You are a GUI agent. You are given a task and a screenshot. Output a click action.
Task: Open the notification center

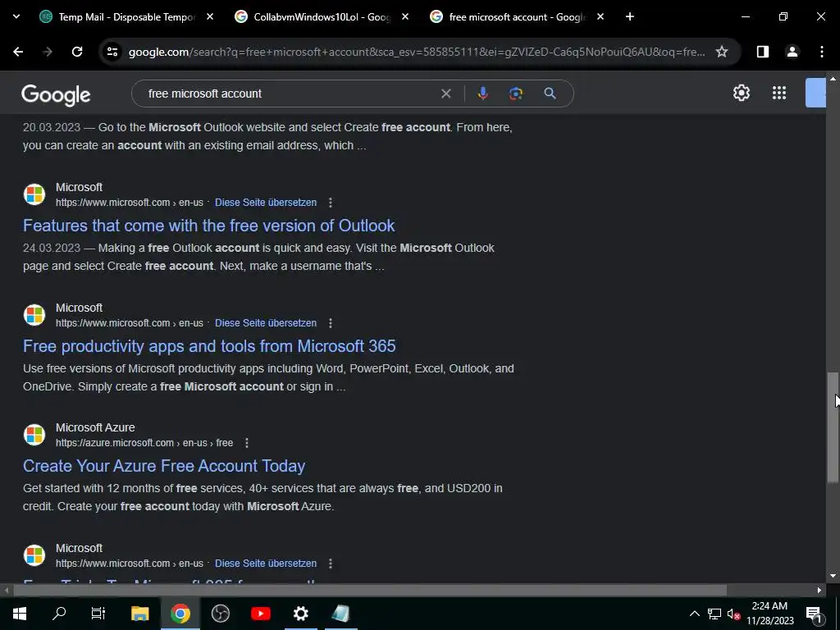pos(815,614)
